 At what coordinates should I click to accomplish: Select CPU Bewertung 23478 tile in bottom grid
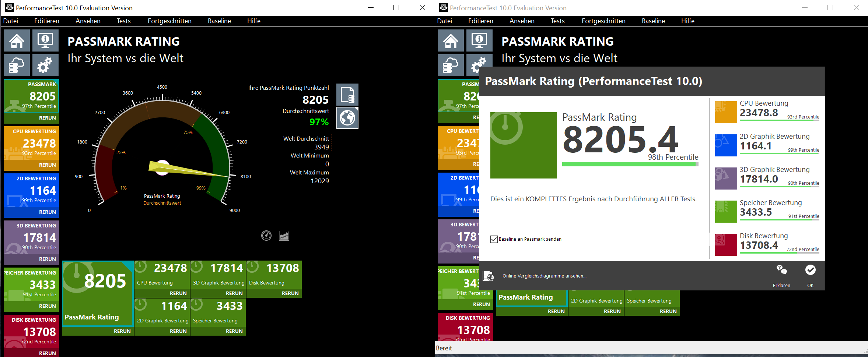pyautogui.click(x=162, y=275)
